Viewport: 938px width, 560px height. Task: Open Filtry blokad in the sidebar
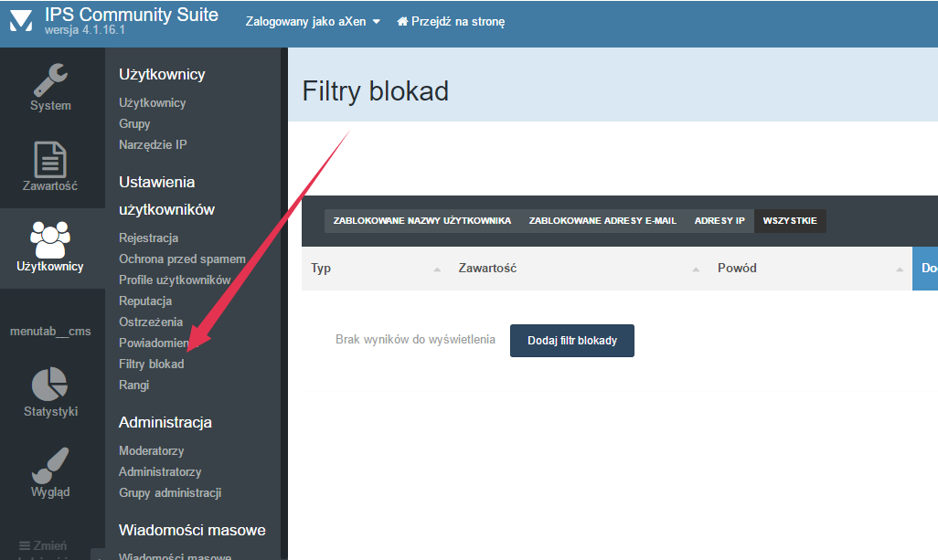click(152, 365)
